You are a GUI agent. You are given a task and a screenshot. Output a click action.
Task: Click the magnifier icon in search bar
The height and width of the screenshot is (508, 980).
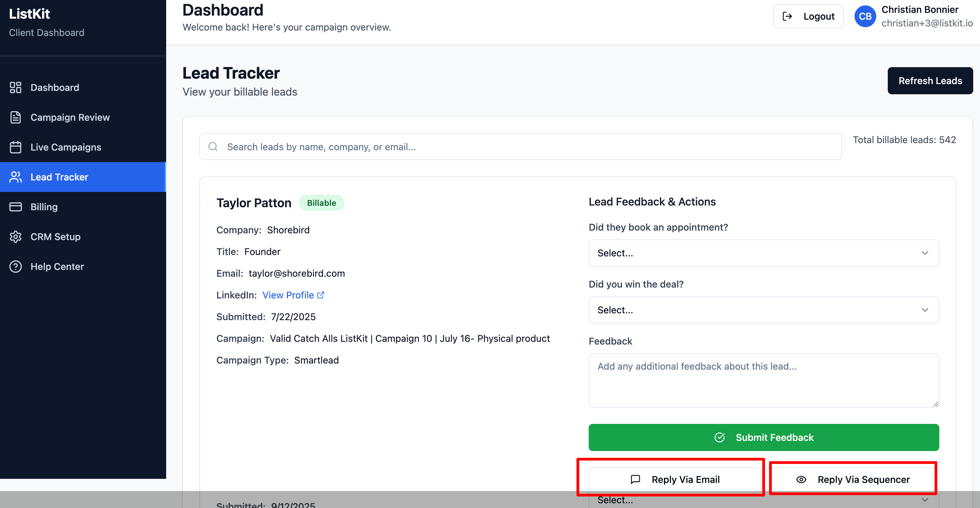(x=213, y=146)
